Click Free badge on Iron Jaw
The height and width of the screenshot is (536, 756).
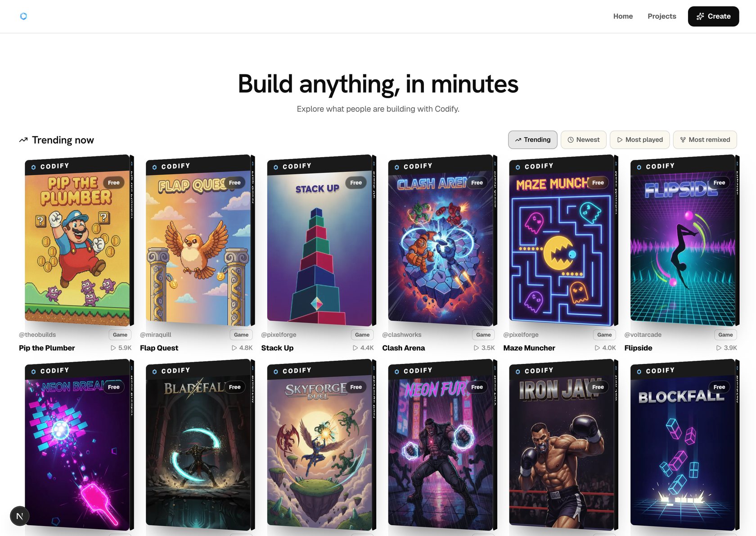pos(598,387)
